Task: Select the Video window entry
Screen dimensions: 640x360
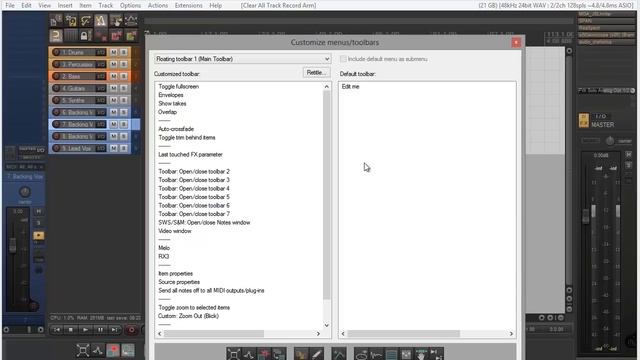Action: click(175, 231)
